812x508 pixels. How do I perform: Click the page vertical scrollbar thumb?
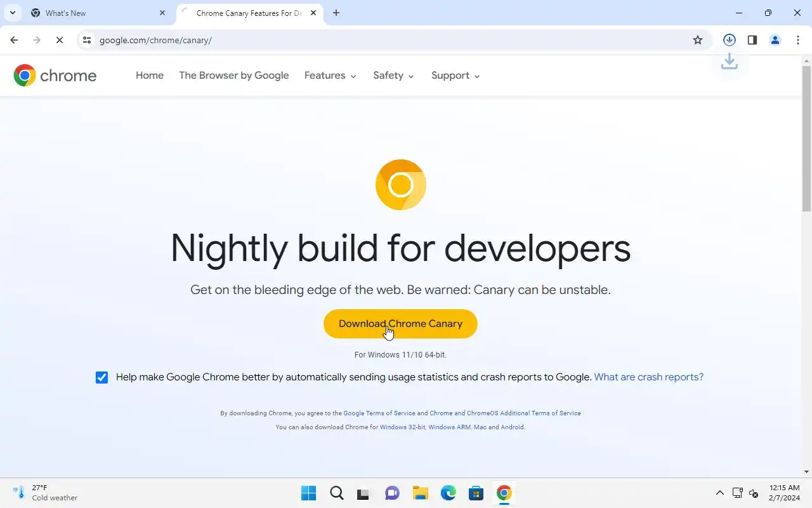click(x=807, y=138)
